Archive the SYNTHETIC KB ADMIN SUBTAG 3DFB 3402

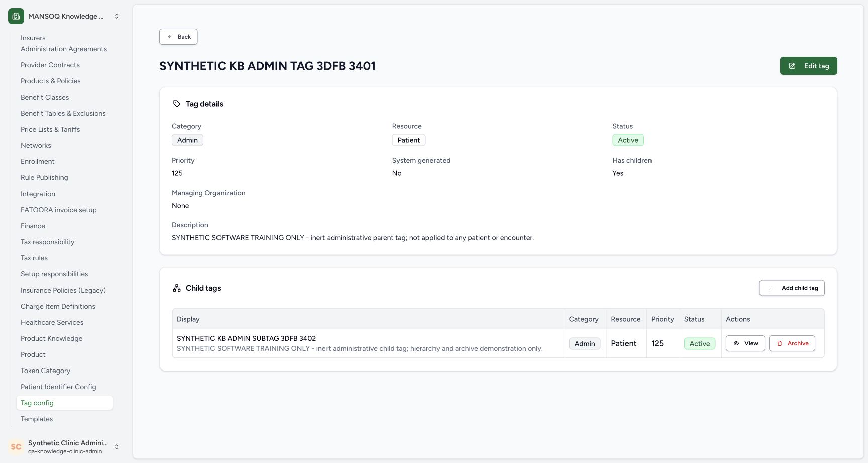tap(792, 343)
